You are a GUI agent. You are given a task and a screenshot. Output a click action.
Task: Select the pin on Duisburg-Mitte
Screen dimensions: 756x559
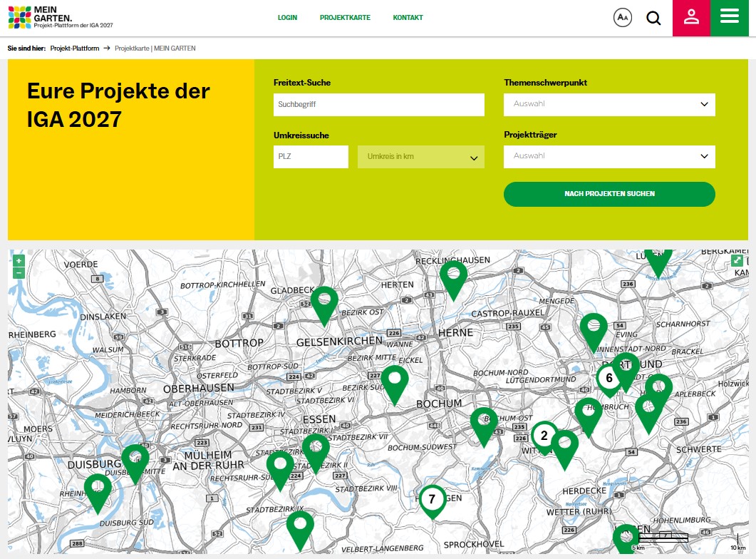(135, 463)
